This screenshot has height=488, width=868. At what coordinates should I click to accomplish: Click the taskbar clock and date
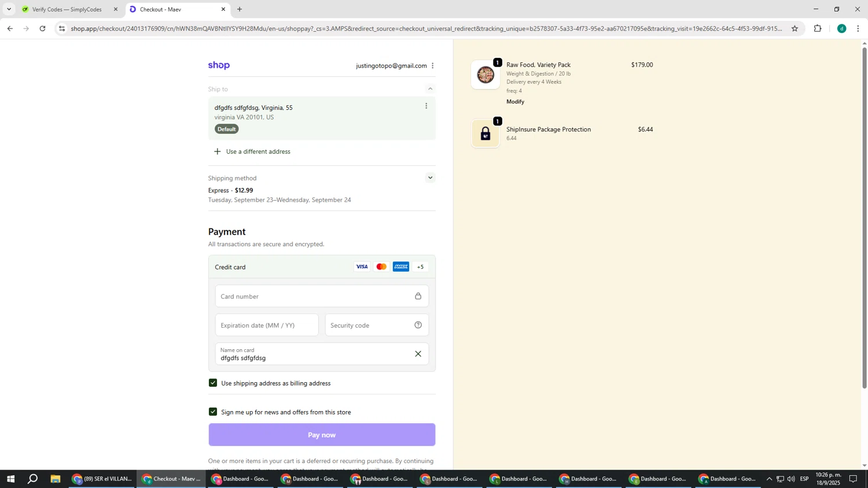829,479
